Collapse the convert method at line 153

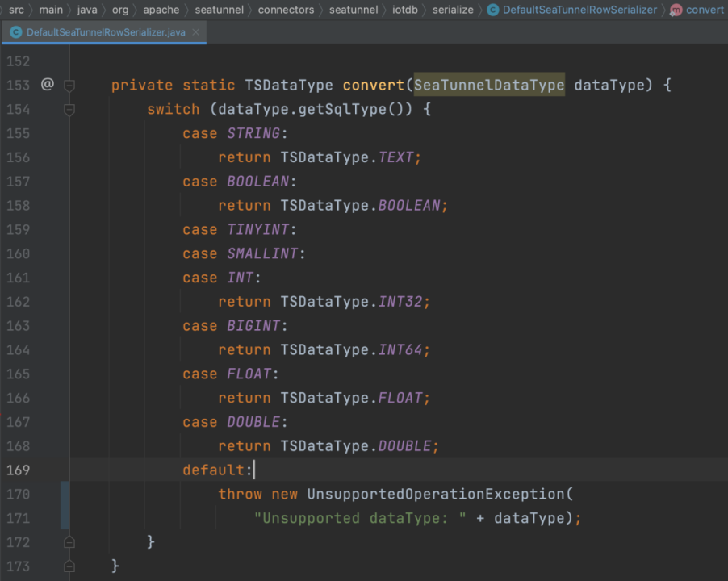click(69, 86)
